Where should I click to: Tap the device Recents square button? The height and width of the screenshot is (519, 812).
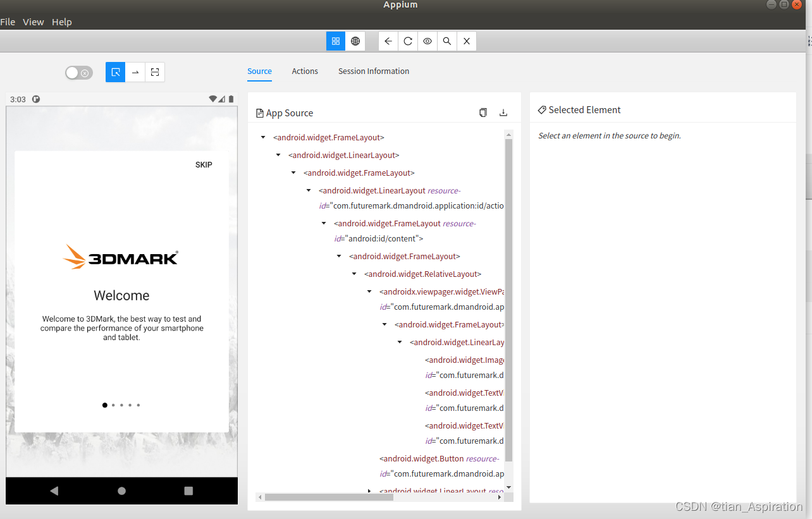[188, 491]
